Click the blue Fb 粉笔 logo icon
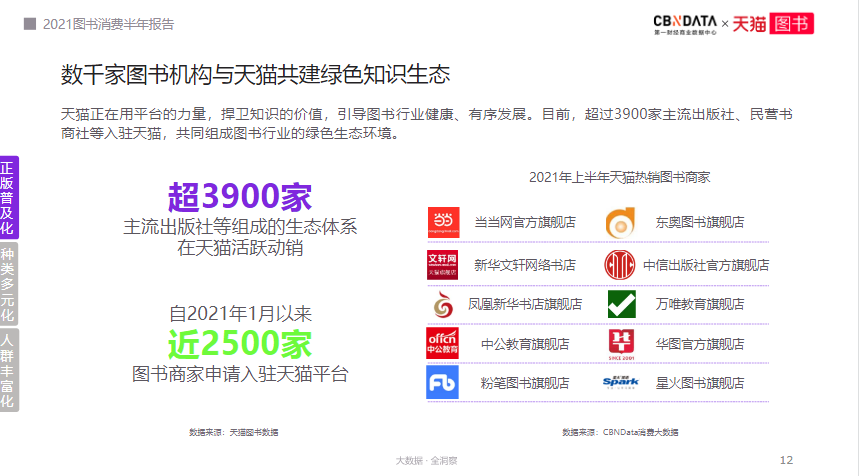The height and width of the screenshot is (476, 859). (443, 382)
